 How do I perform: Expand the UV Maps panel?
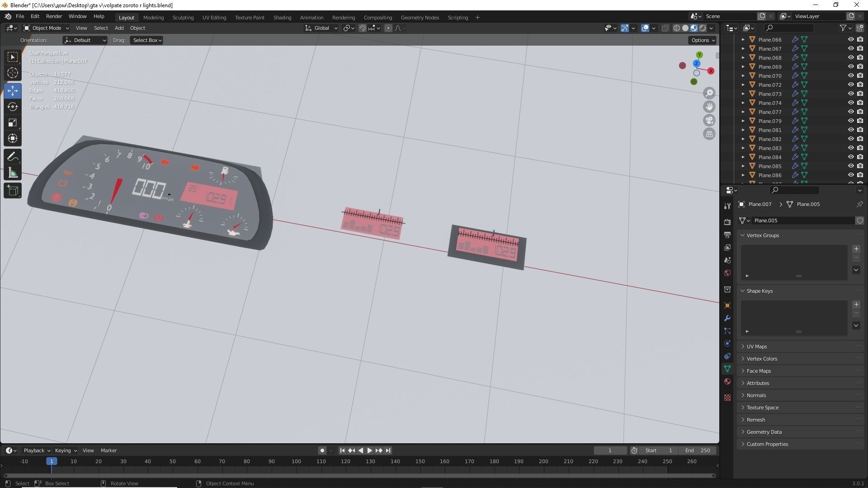click(756, 347)
